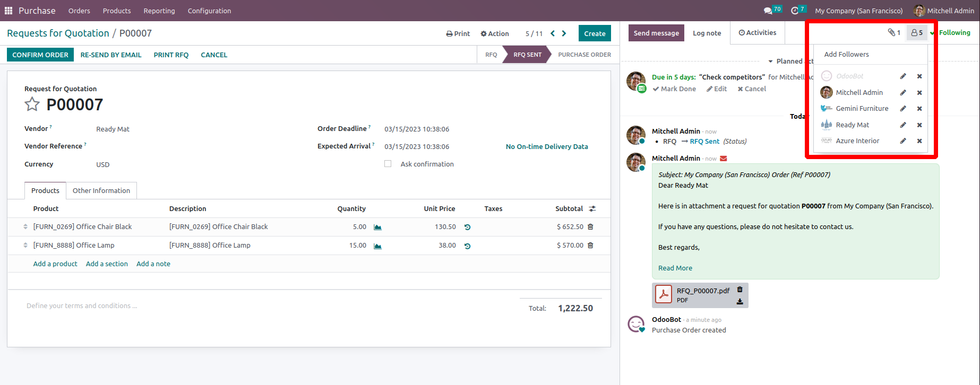Click Add Followers in the dropdown
This screenshot has width=980, height=385.
click(x=846, y=54)
